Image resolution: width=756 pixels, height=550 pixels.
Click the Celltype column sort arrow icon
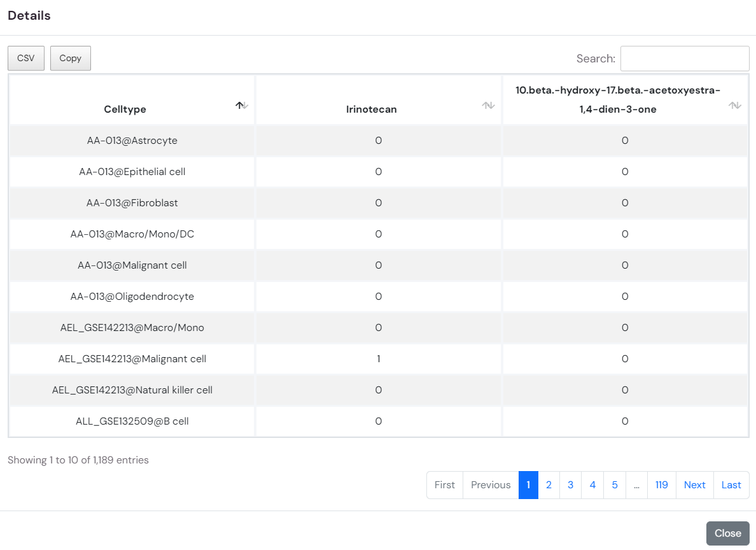[242, 106]
